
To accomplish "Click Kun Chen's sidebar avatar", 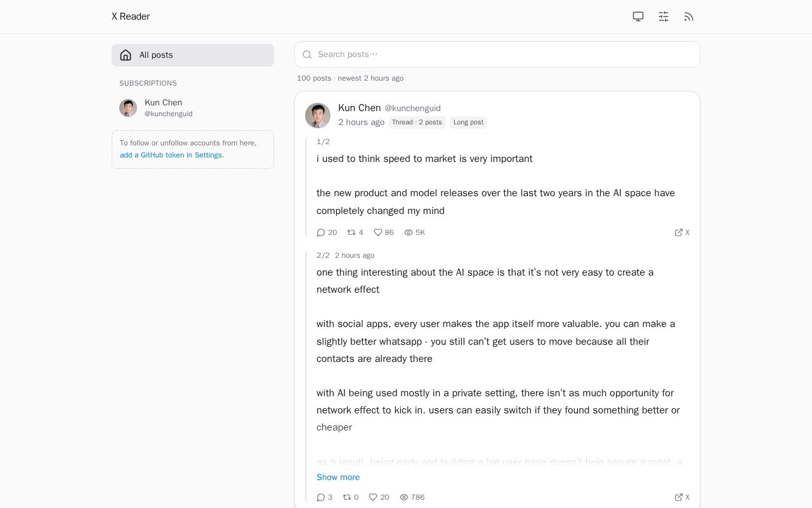I will [128, 108].
